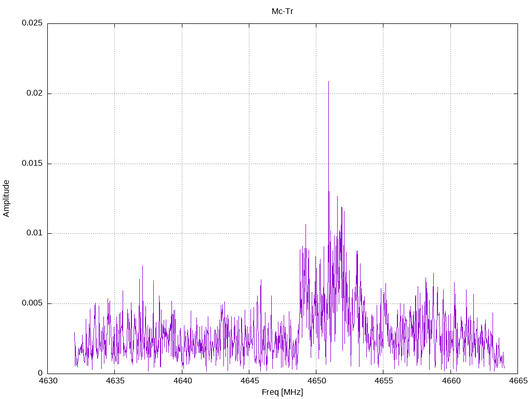Select the 0.02 y-axis tick label
This screenshot has width=532, height=399.
pyautogui.click(x=34, y=94)
